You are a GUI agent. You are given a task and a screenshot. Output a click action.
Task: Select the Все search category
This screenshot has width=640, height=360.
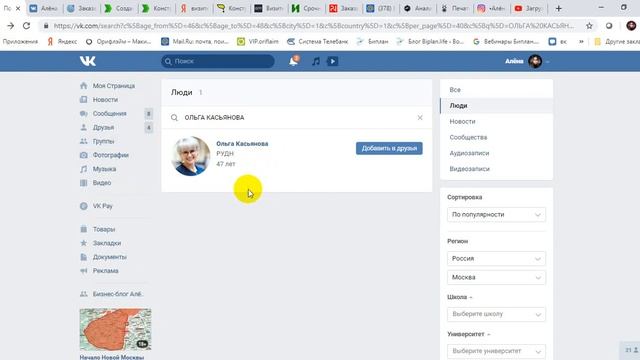click(x=496, y=90)
